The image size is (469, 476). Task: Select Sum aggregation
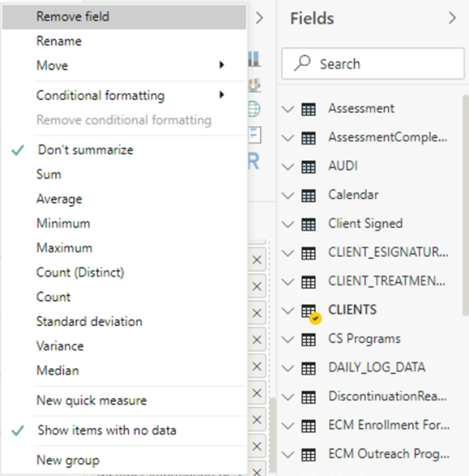click(x=124, y=175)
